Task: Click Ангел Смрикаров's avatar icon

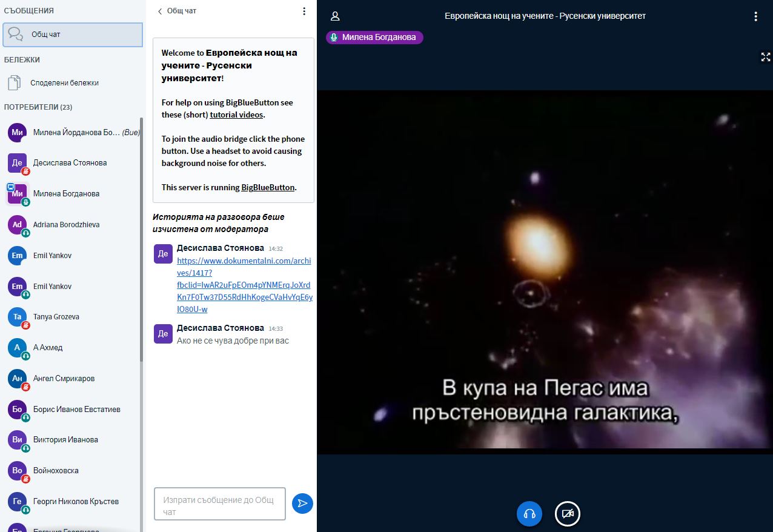Action: pos(18,379)
